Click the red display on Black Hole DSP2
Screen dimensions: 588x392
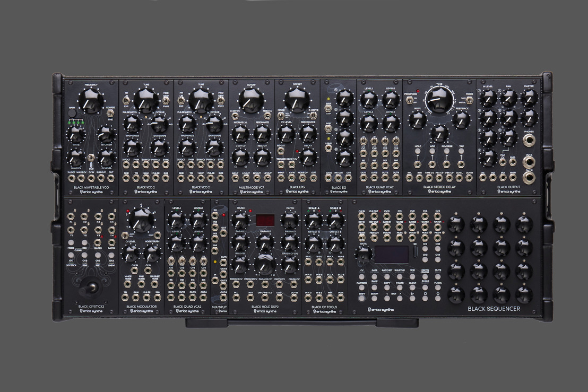click(265, 220)
